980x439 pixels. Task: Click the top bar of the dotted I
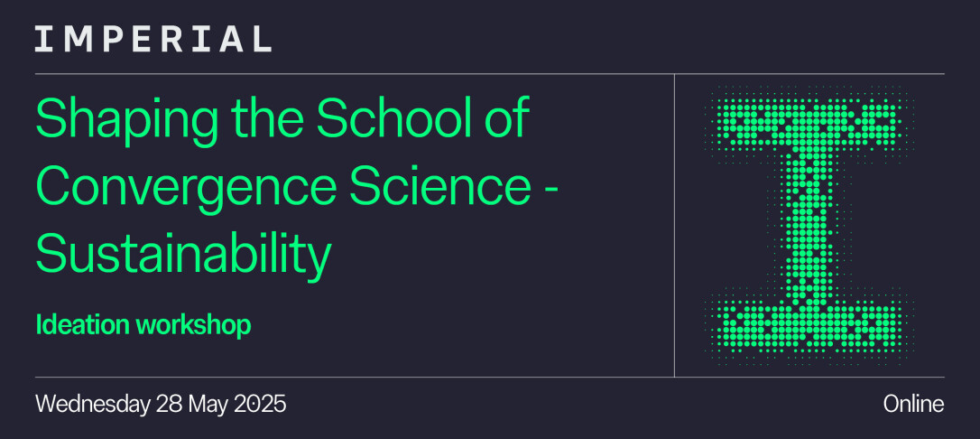pyautogui.click(x=809, y=124)
